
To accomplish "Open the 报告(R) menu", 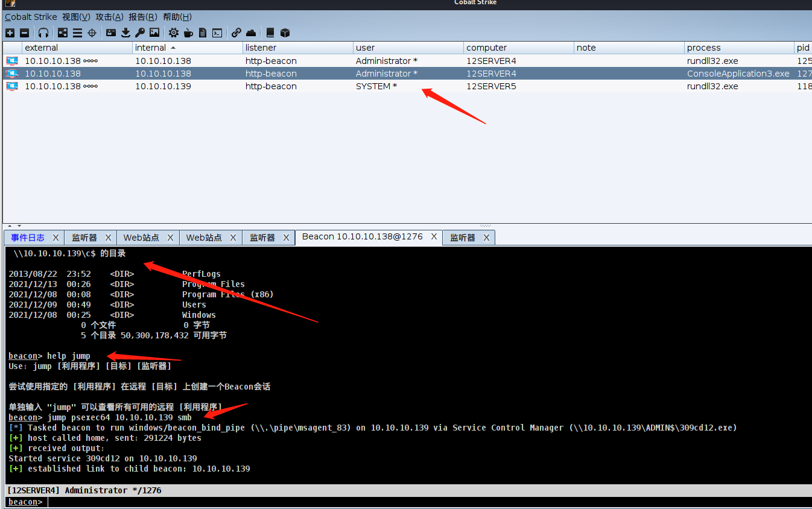I will point(143,17).
